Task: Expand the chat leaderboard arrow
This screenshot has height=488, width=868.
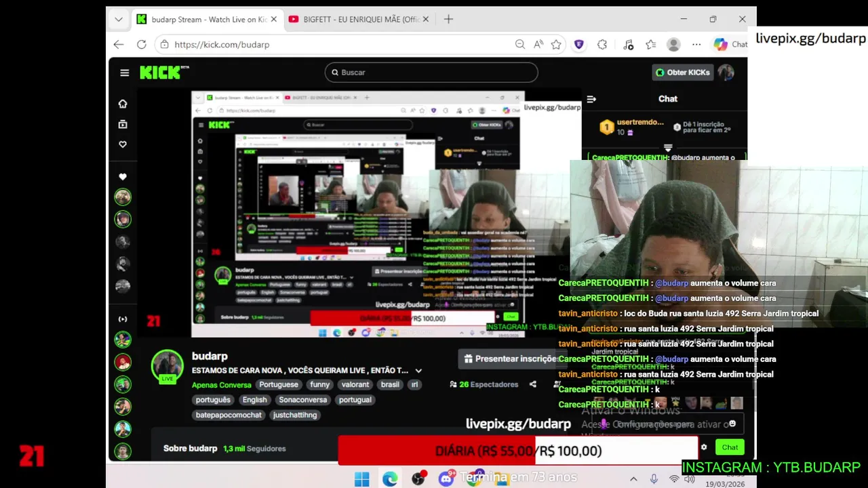Action: pos(668,147)
